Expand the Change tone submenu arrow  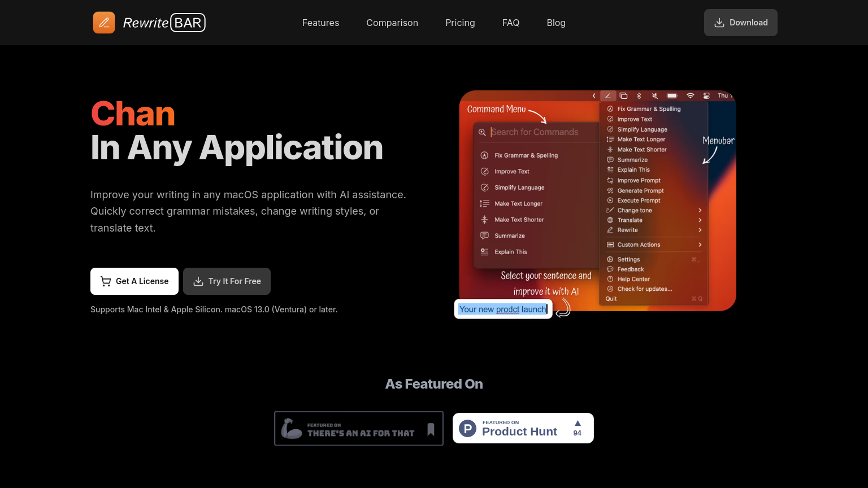700,210
